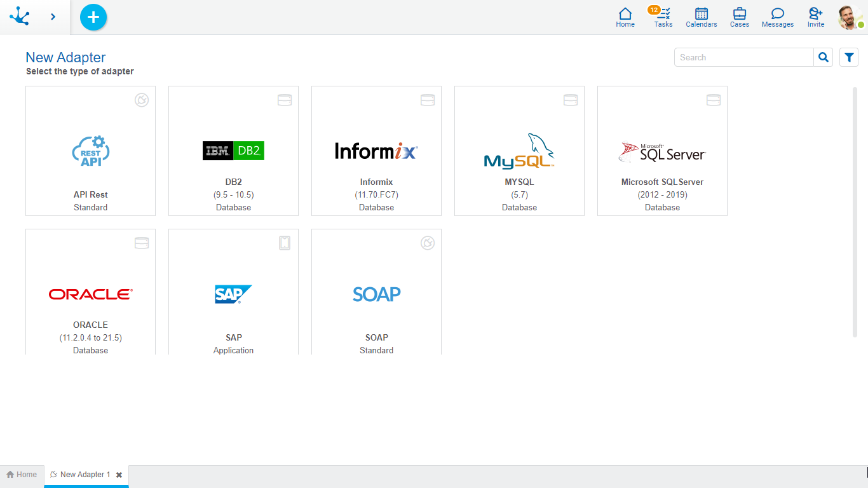Click database type icon on DB2 card
The image size is (868, 488).
(x=285, y=100)
